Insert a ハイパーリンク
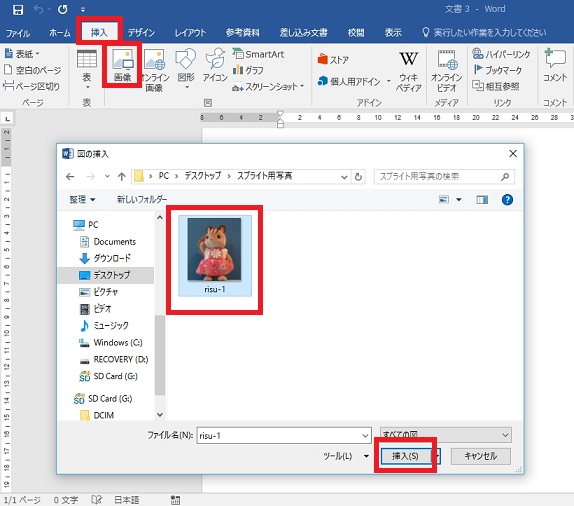The image size is (574, 506). (501, 54)
